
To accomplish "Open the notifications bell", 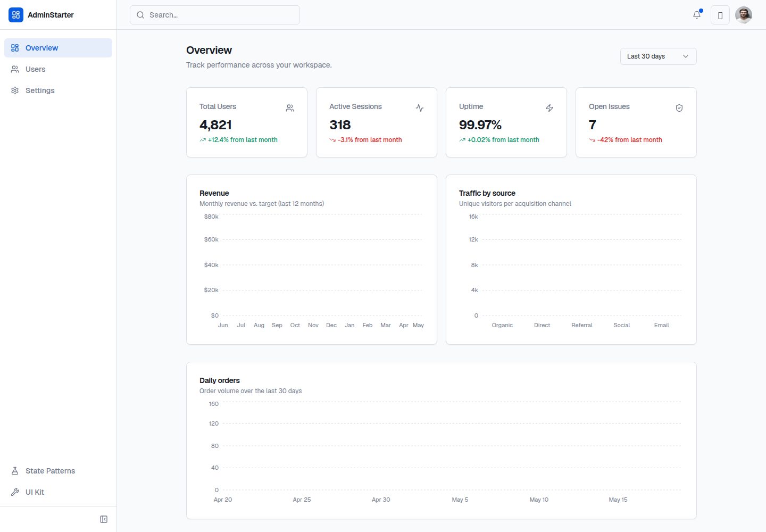I will click(697, 15).
